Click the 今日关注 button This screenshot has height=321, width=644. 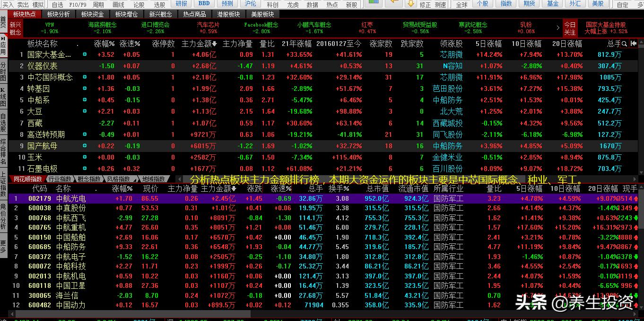click(570, 28)
